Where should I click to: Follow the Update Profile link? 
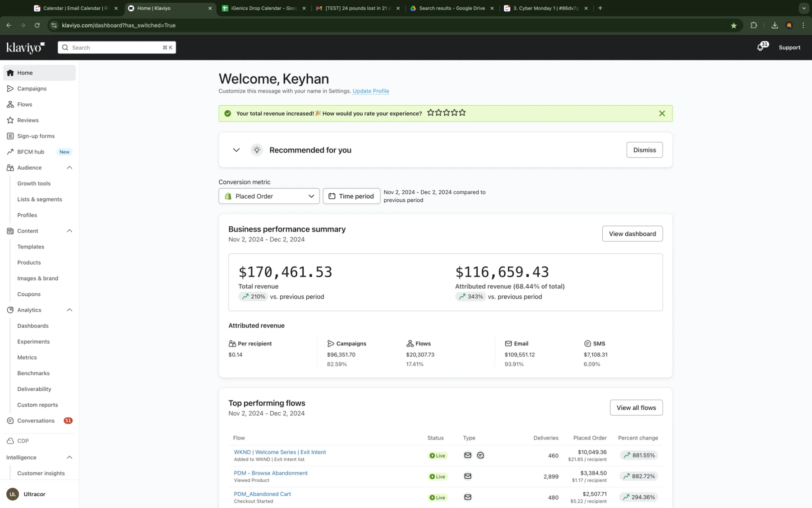coord(370,91)
